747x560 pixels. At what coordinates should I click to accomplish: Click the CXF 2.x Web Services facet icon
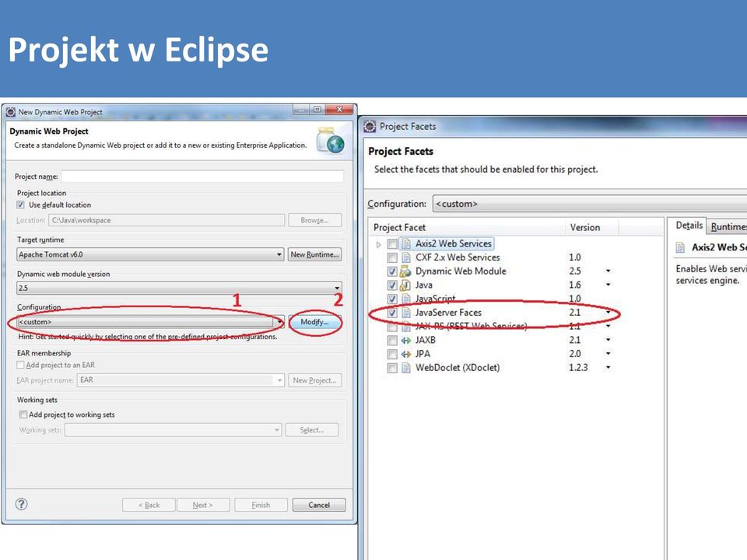[406, 257]
